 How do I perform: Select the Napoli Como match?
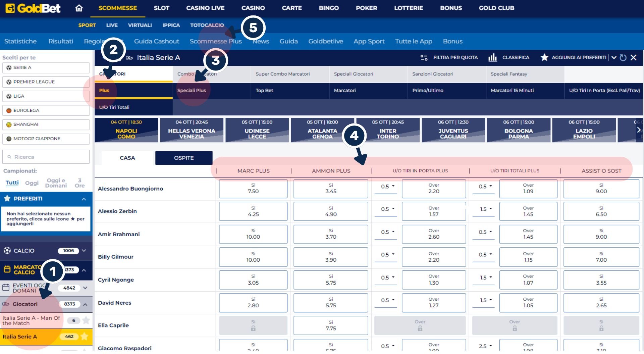pyautogui.click(x=126, y=130)
